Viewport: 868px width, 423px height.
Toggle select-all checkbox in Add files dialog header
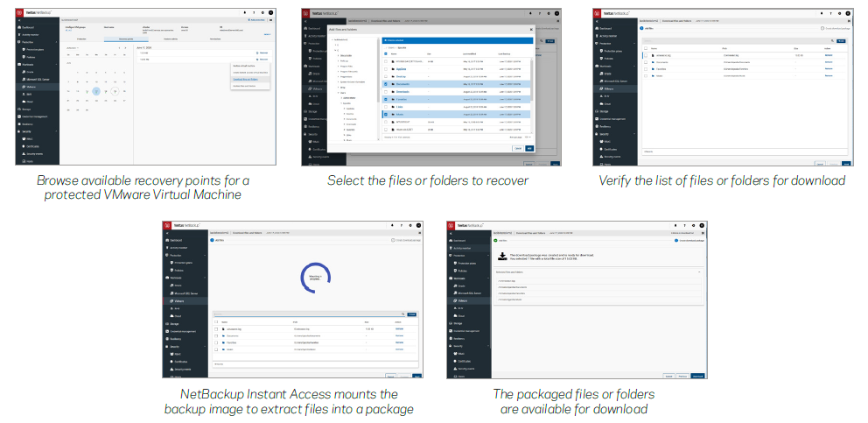(x=386, y=53)
